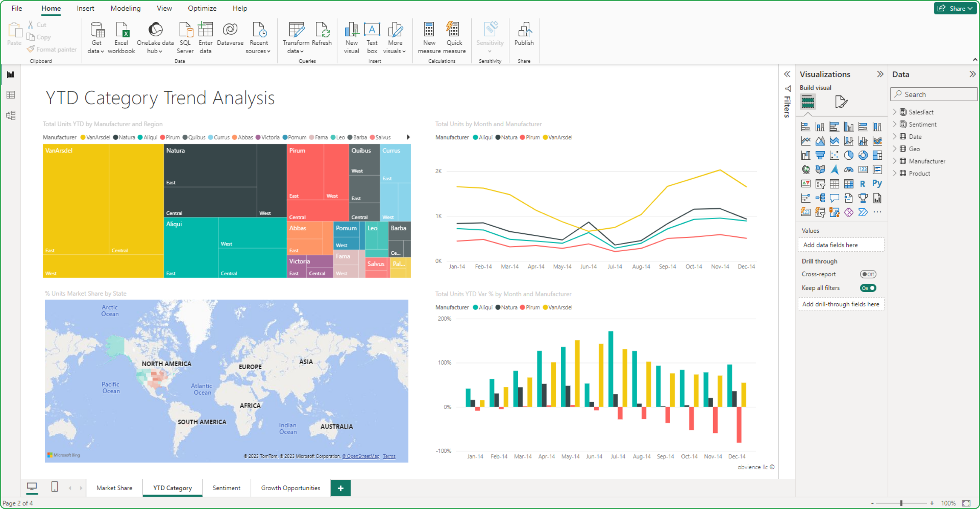The image size is (980, 509).
Task: Open the File menu
Action: point(16,8)
